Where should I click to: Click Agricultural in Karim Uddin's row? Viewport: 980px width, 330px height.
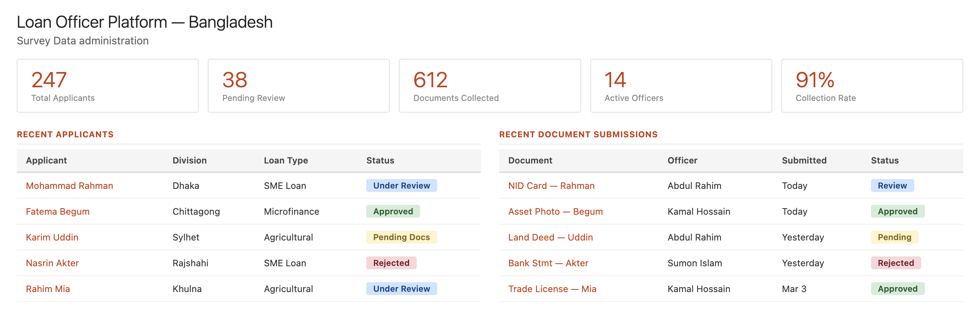pyautogui.click(x=288, y=237)
